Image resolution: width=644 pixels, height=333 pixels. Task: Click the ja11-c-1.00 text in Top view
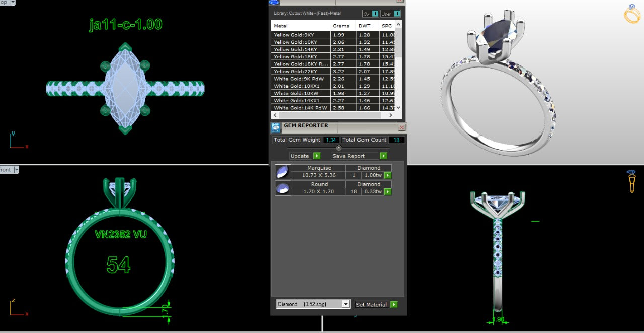pyautogui.click(x=125, y=24)
